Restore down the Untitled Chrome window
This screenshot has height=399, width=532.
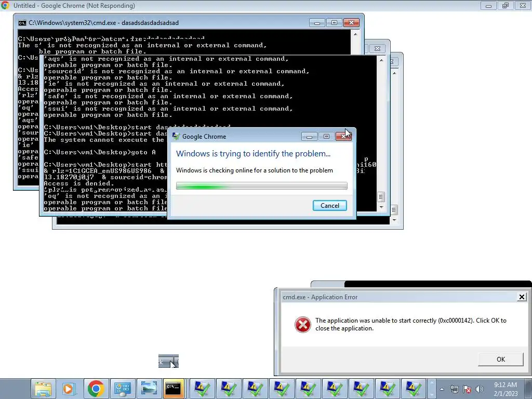pyautogui.click(x=505, y=6)
